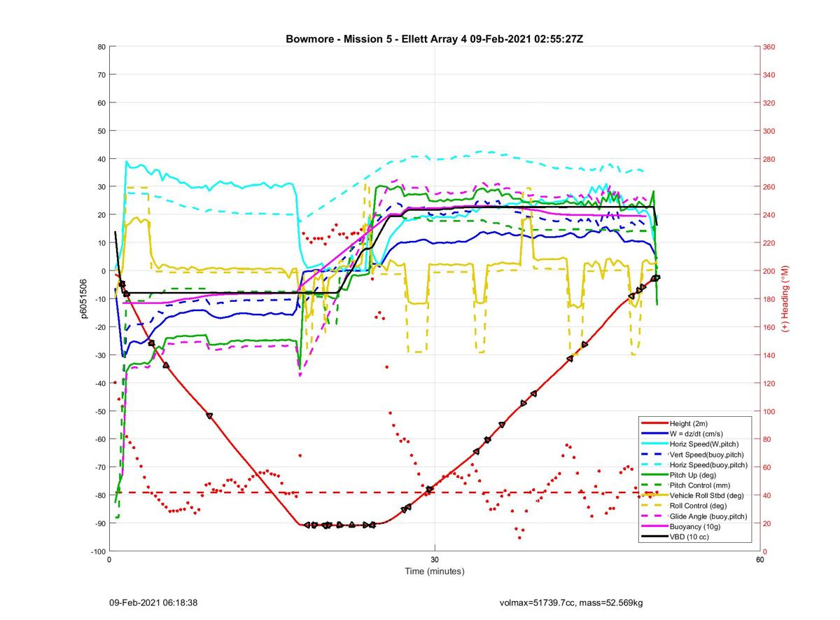Click the magenta line sample beside 'Buoyancy (10g)'

pos(654,526)
